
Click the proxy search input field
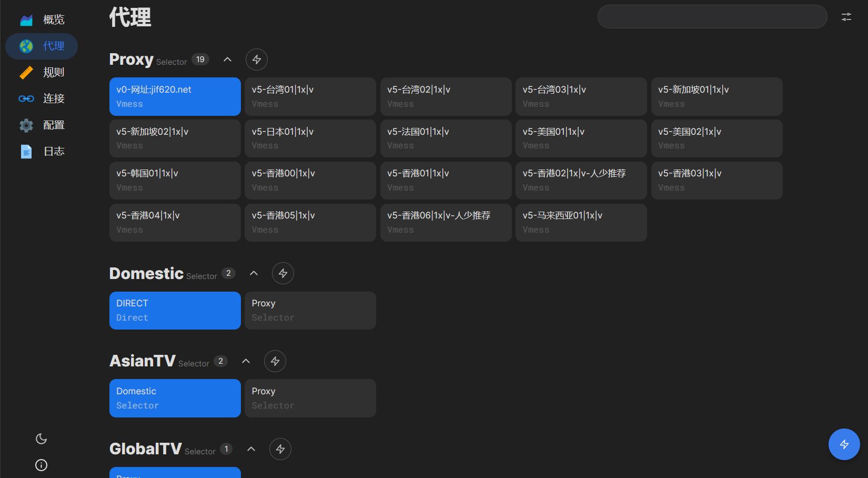(x=712, y=17)
